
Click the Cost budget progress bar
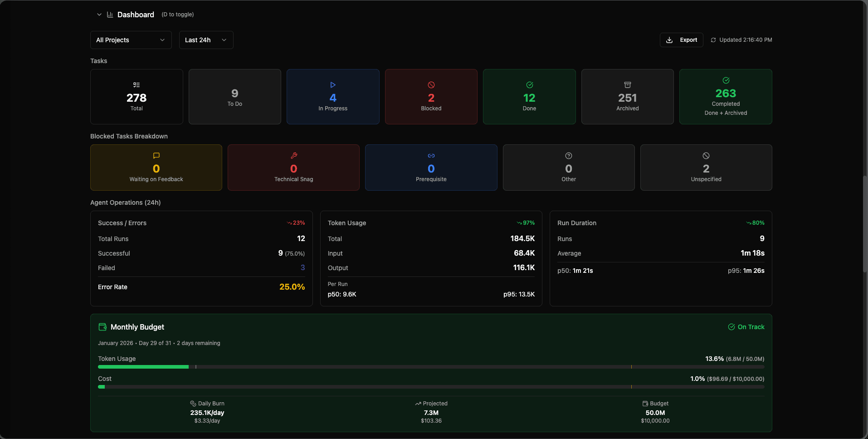pyautogui.click(x=431, y=387)
